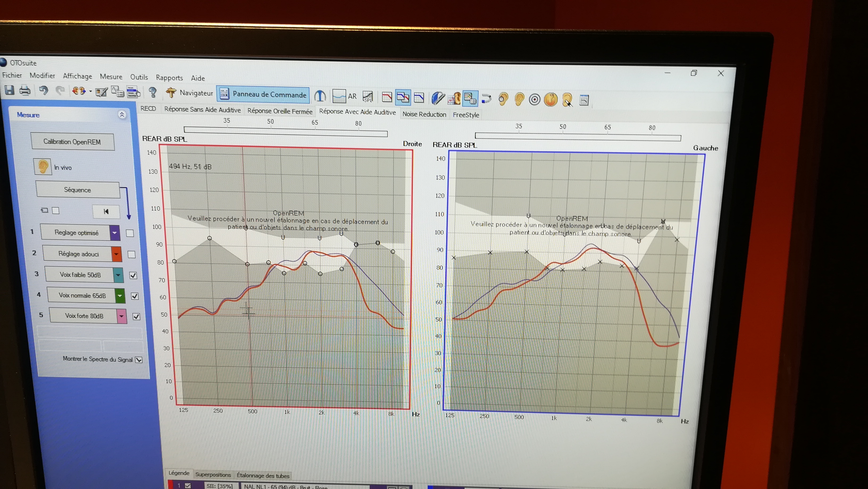Click the save diskette icon
868x489 pixels.
click(x=9, y=90)
